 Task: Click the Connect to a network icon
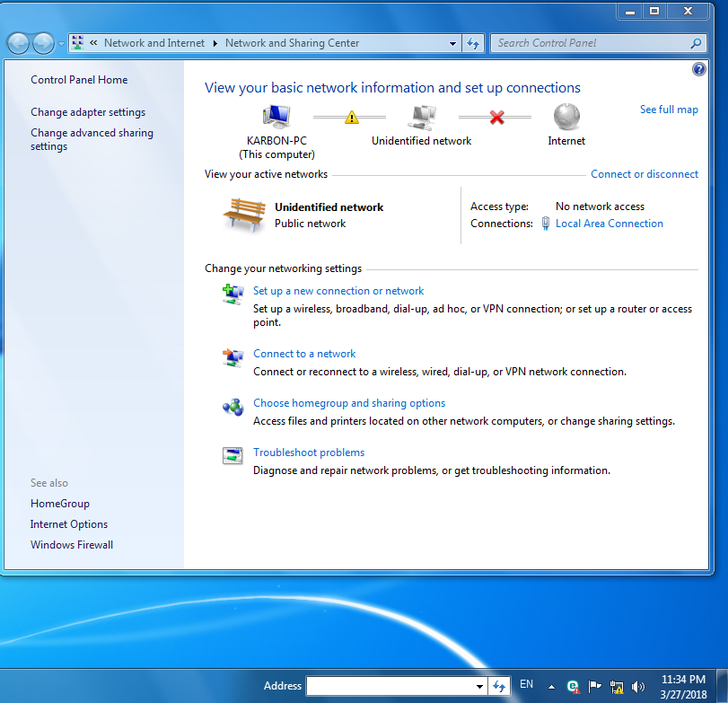pyautogui.click(x=232, y=357)
